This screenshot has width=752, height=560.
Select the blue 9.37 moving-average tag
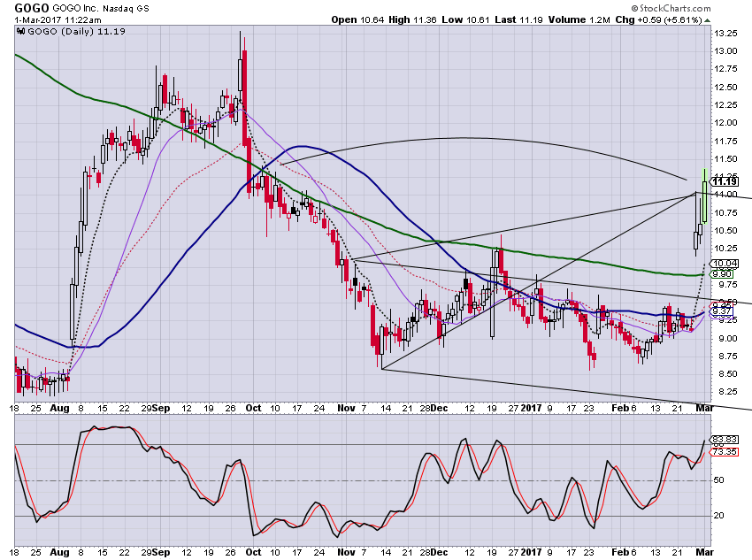722,311
